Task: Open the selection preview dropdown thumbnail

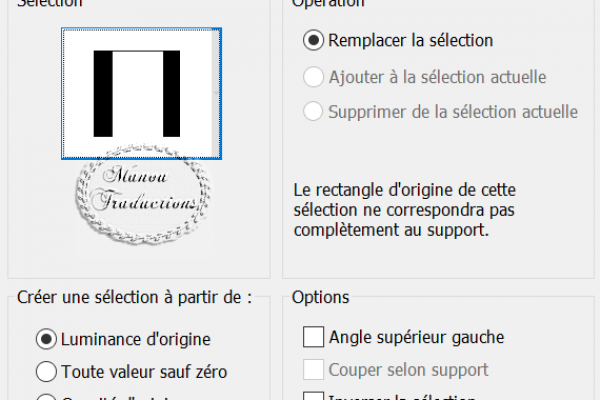Action: [x=141, y=93]
